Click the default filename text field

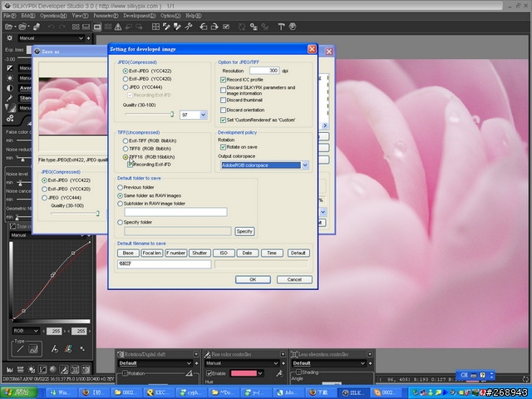tap(165, 264)
